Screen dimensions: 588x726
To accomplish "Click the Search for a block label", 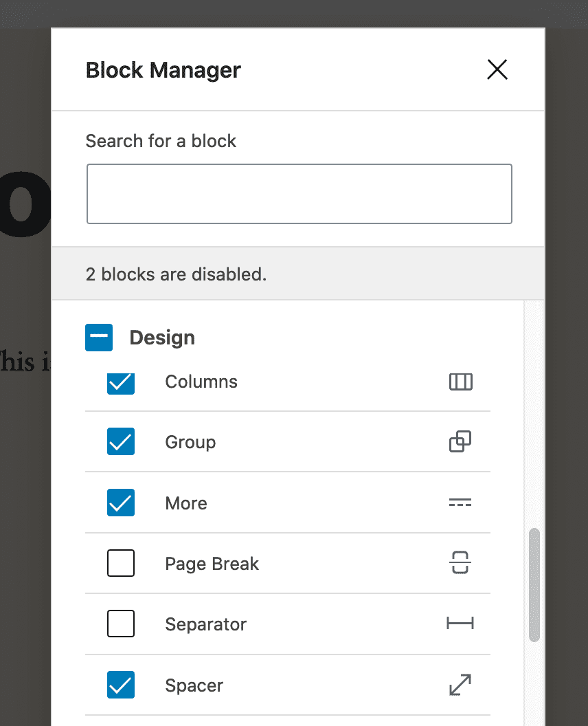I will pyautogui.click(x=161, y=141).
